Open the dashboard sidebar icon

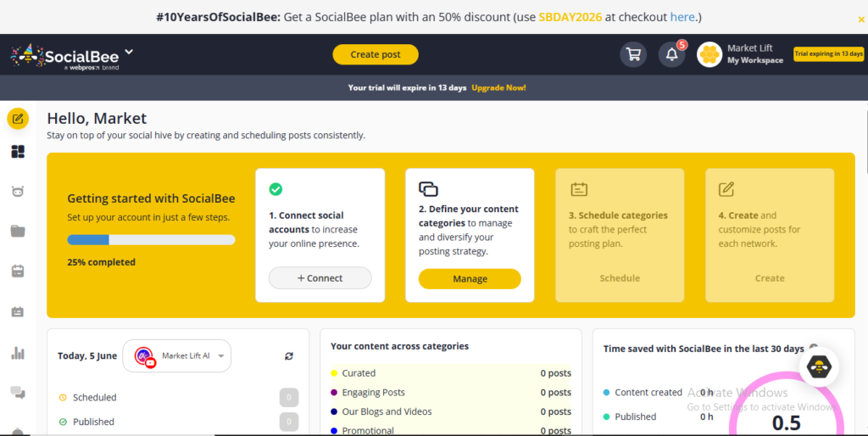click(x=18, y=152)
